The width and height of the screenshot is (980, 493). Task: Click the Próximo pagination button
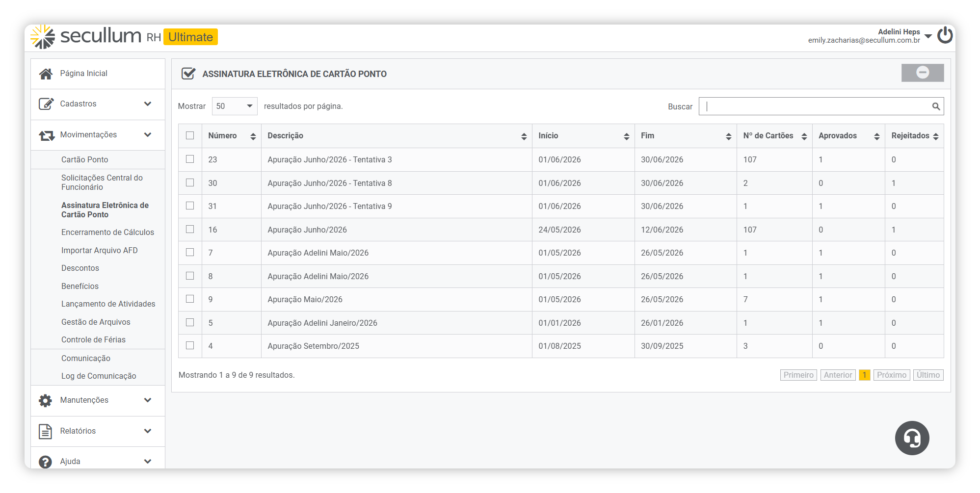point(892,375)
